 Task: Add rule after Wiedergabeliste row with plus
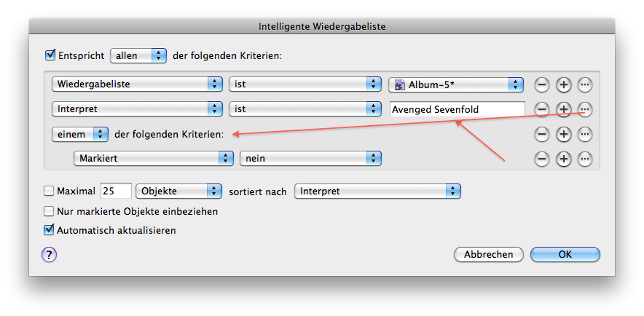[564, 85]
